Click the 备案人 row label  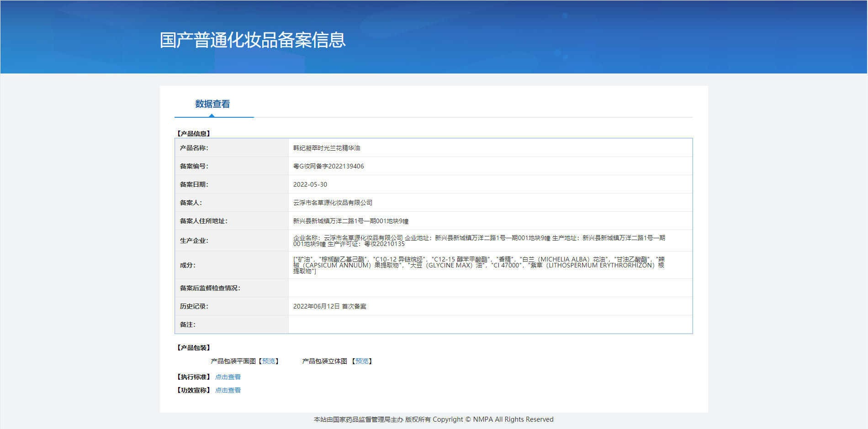tap(191, 203)
